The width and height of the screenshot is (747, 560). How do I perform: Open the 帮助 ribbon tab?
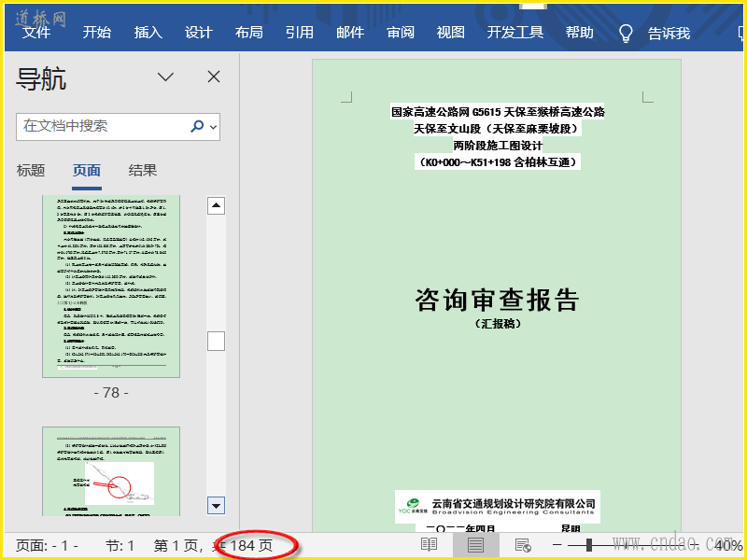point(580,33)
